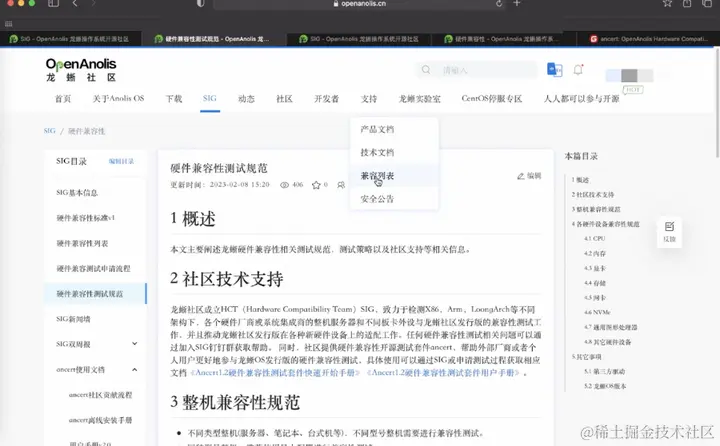Click the browser share icon
This screenshot has height=446, width=720.
(687, 3)
